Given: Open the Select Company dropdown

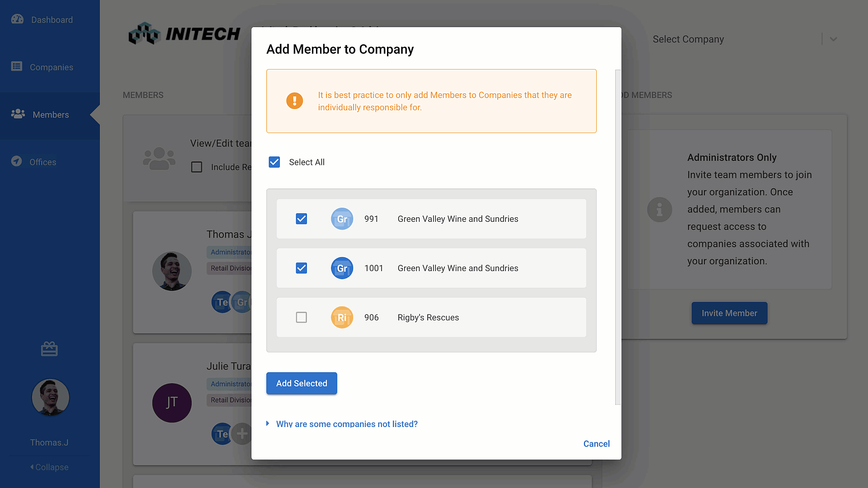Looking at the screenshot, I should click(746, 39).
